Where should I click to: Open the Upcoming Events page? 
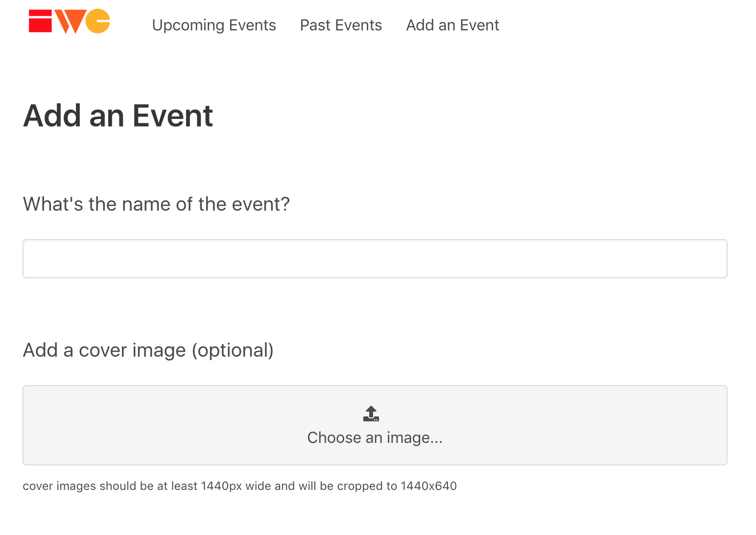214,25
